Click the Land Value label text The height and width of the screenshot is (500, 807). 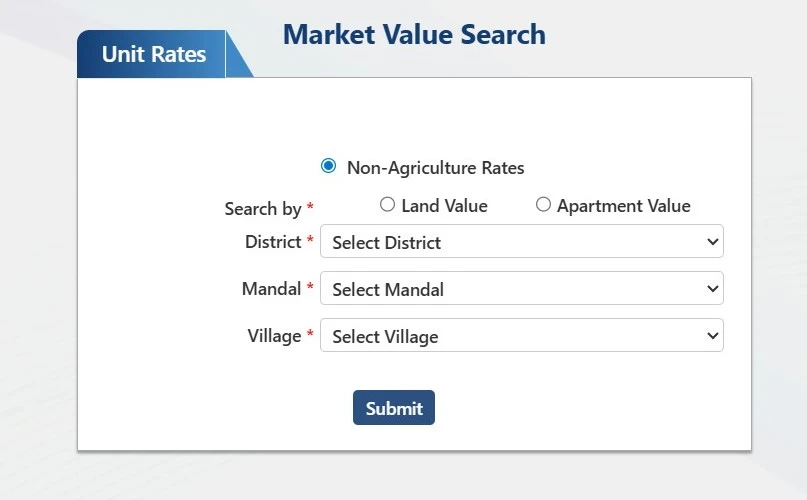[x=444, y=206]
